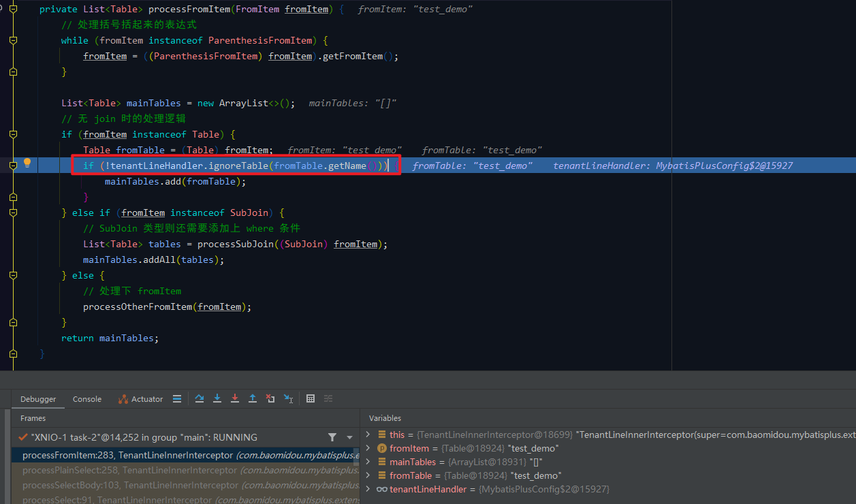The width and height of the screenshot is (856, 504).
Task: Click the Drop Frame icon
Action: point(270,398)
